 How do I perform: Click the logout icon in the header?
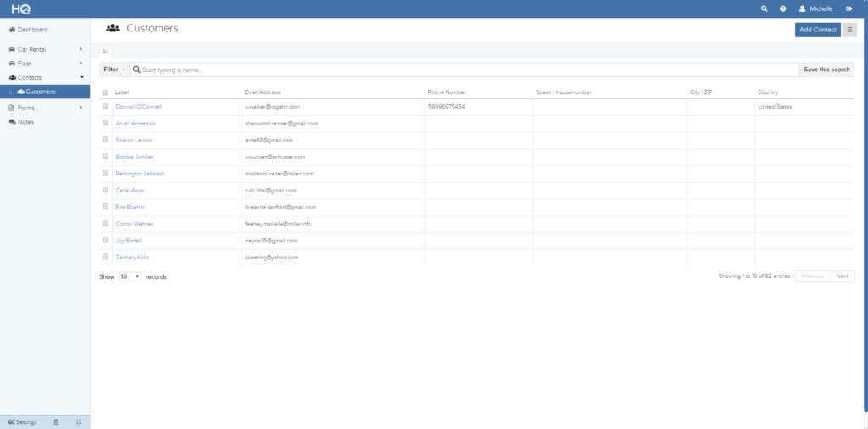tap(849, 8)
